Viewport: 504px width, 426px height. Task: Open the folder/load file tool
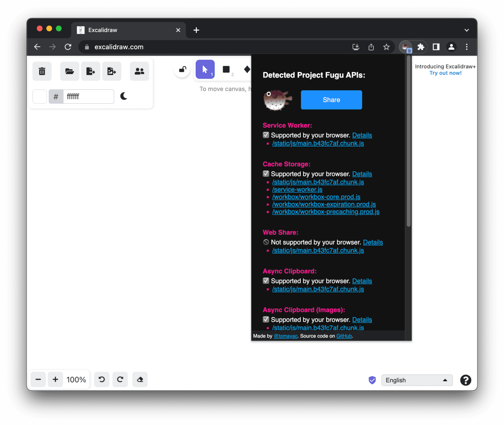pyautogui.click(x=69, y=71)
